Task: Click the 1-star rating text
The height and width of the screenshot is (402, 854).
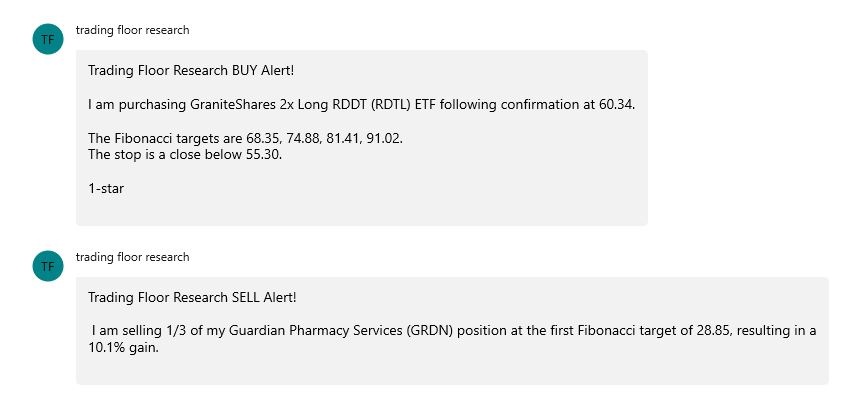Action: point(106,189)
